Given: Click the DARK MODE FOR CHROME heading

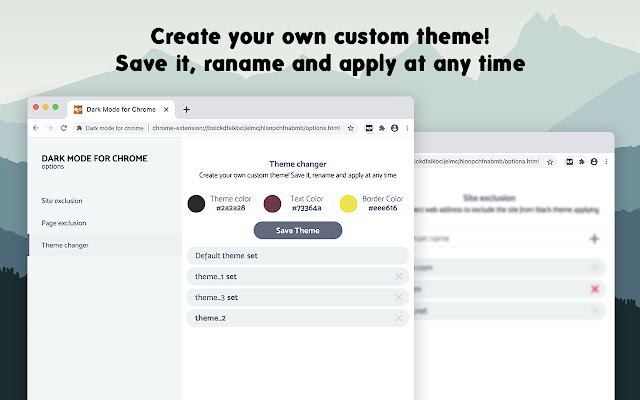Looking at the screenshot, I should coord(94,158).
